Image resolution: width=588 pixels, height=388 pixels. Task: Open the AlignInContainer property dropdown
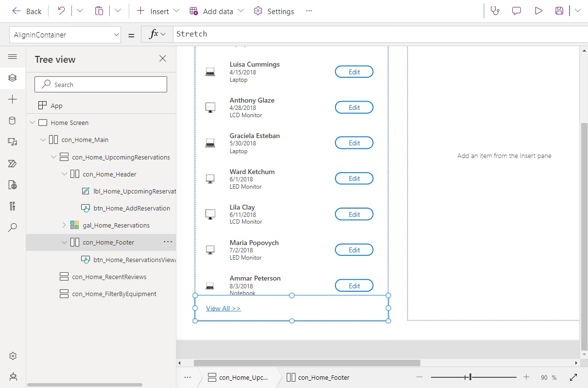click(x=116, y=35)
